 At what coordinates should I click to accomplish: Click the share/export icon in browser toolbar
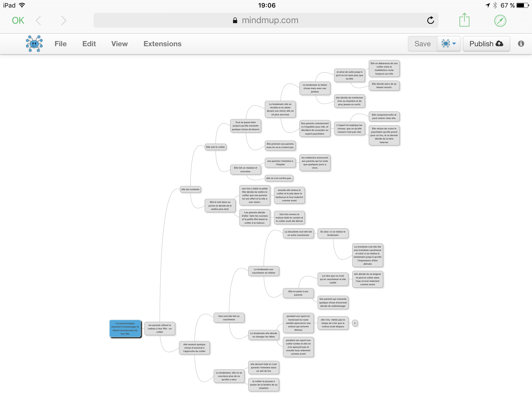464,20
